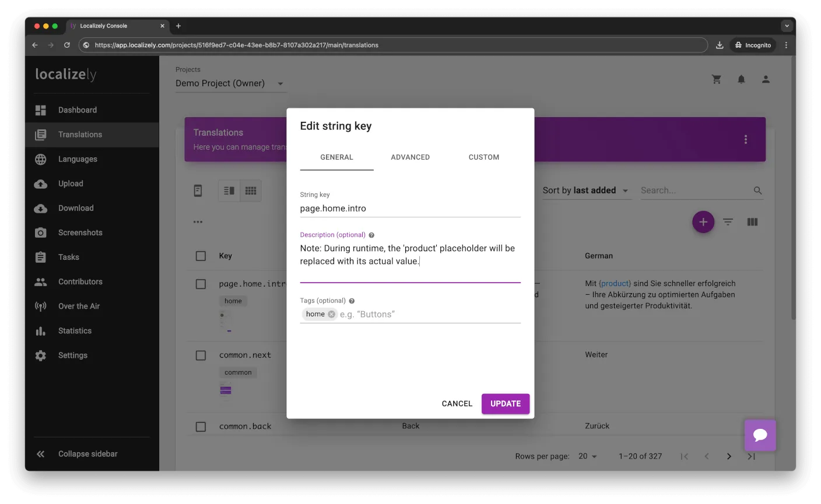Click the Collapse sidebar label
Screen dimensions: 821x504
(88, 454)
